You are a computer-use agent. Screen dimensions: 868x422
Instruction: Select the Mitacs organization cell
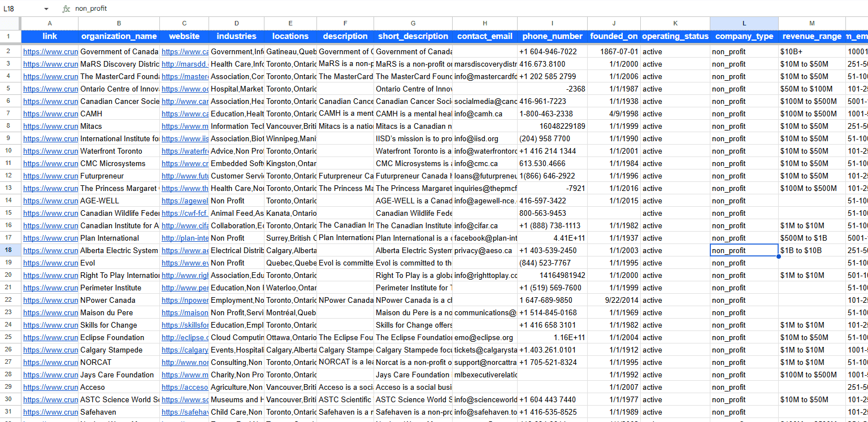point(119,126)
